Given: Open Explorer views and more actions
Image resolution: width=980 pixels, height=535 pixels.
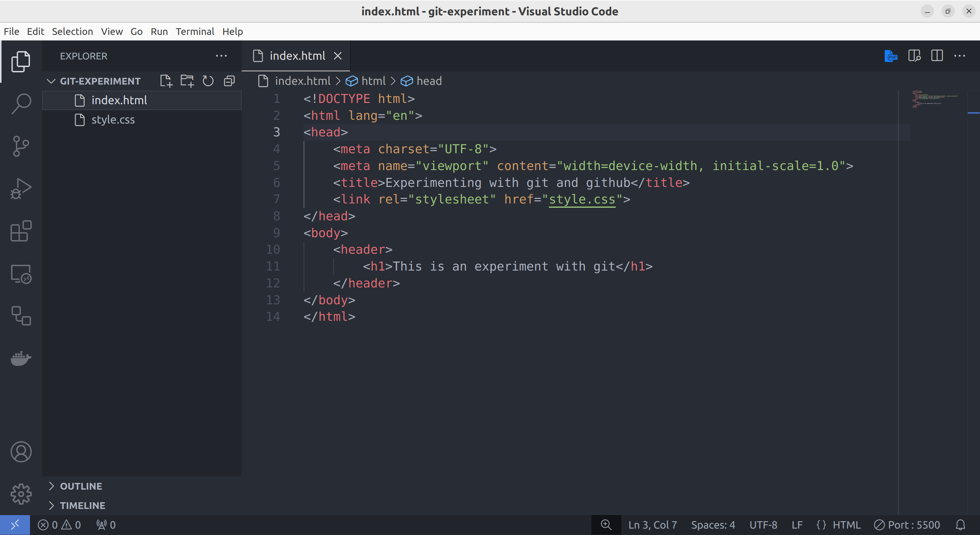Looking at the screenshot, I should [221, 56].
